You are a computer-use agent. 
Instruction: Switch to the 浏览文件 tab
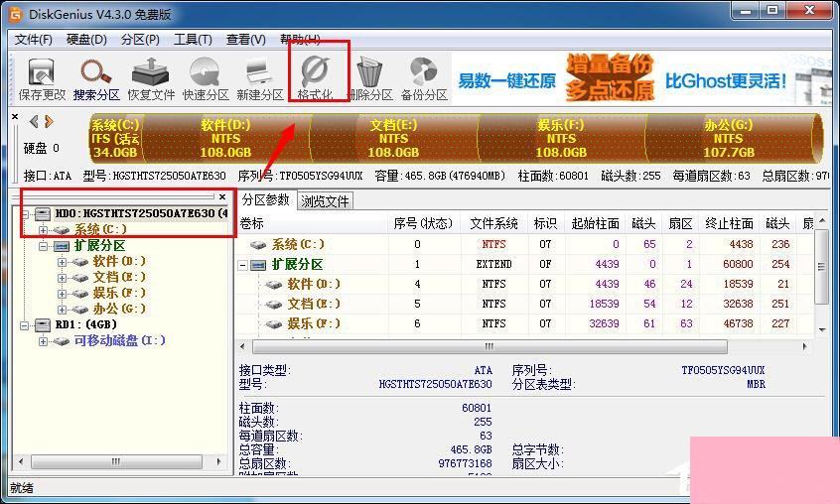[325, 201]
